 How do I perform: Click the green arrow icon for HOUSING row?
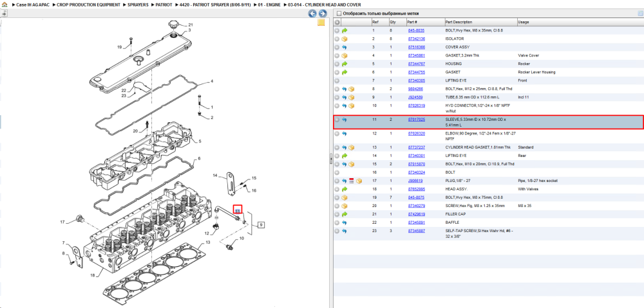345,64
